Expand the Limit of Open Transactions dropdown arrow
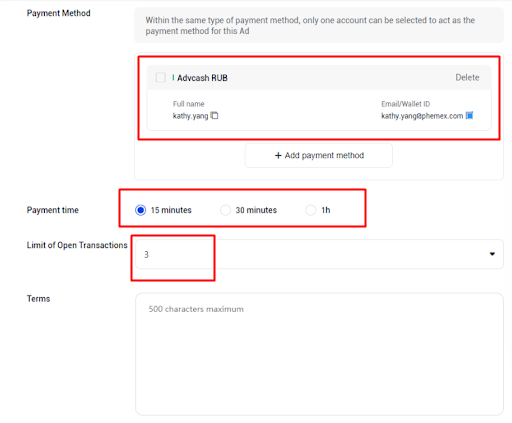 [x=492, y=254]
